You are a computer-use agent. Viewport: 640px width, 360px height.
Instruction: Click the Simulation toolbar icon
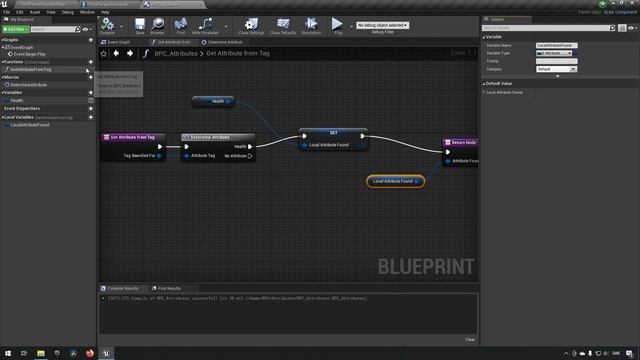tap(311, 25)
